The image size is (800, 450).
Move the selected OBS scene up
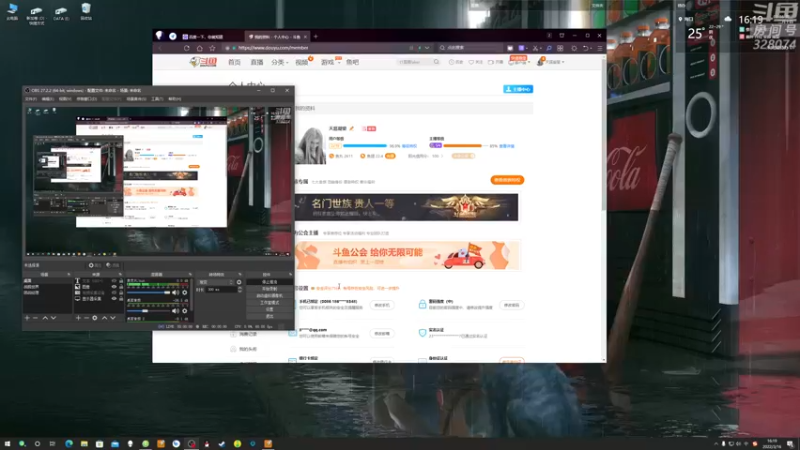[x=45, y=318]
